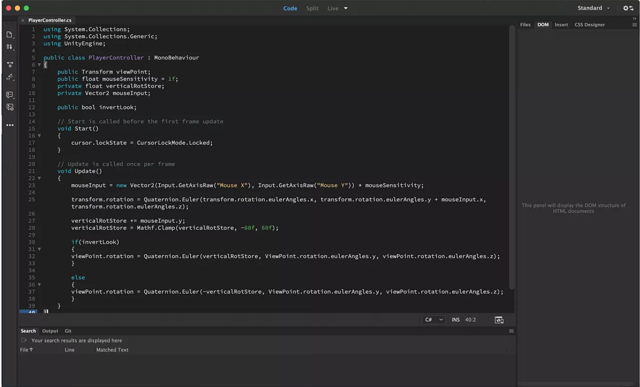Click line number 37 in the gutter
Image resolution: width=640 pixels, height=387 pixels.
coord(32,292)
